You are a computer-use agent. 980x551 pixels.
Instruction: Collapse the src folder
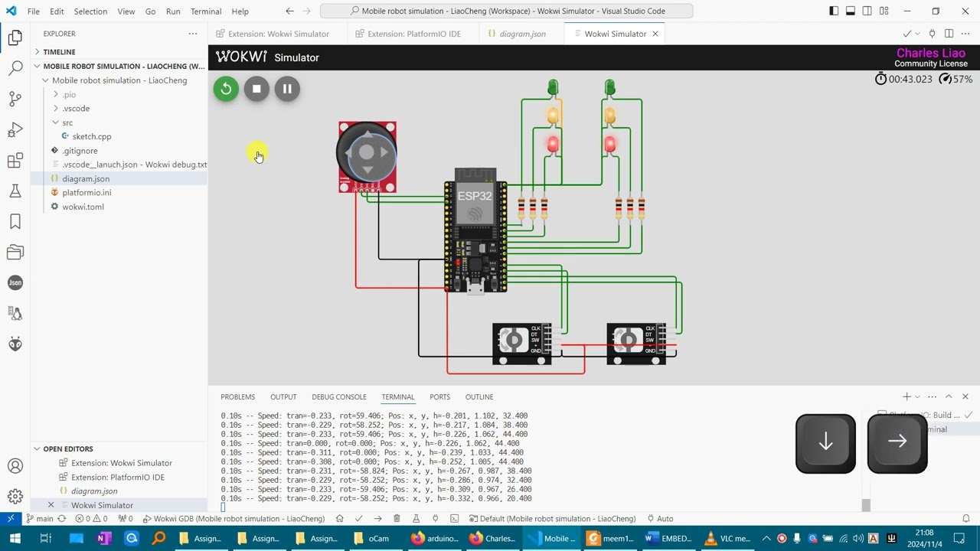pos(119,122)
